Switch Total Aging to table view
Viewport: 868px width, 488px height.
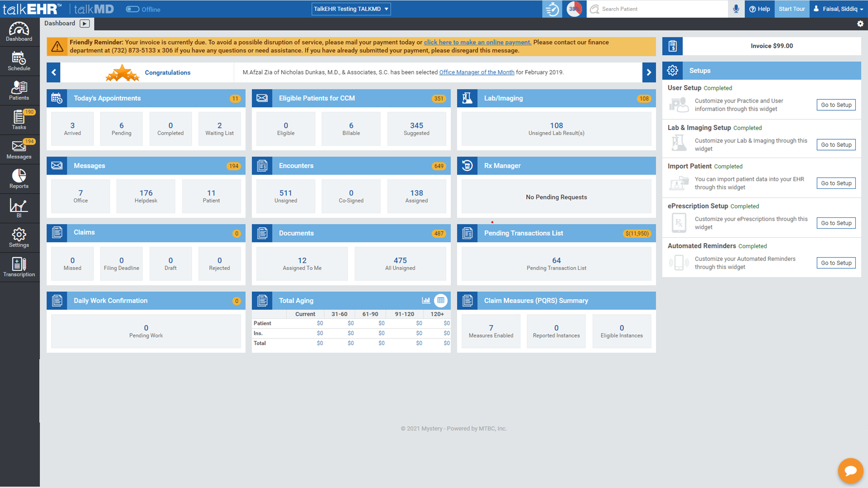(x=441, y=300)
